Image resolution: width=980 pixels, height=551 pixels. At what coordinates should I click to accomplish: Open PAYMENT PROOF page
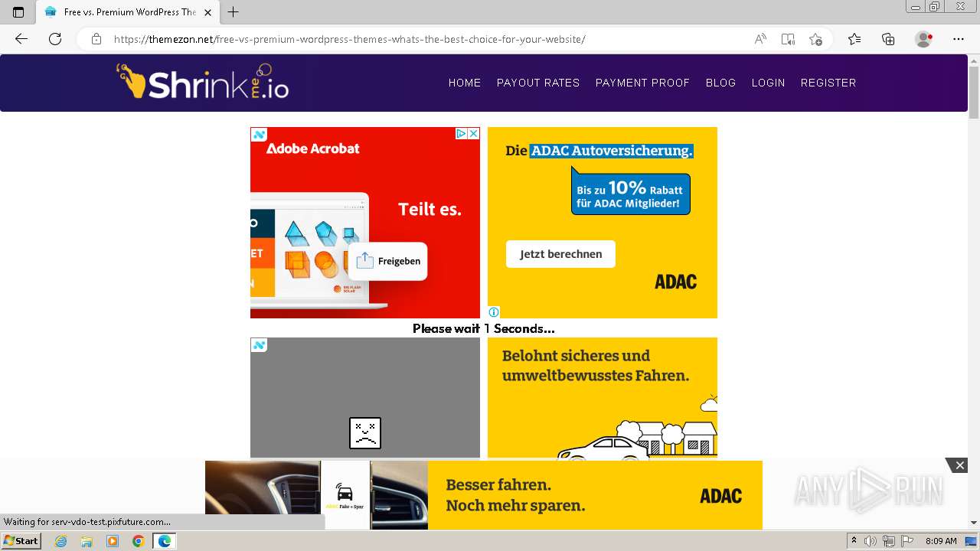pyautogui.click(x=642, y=83)
